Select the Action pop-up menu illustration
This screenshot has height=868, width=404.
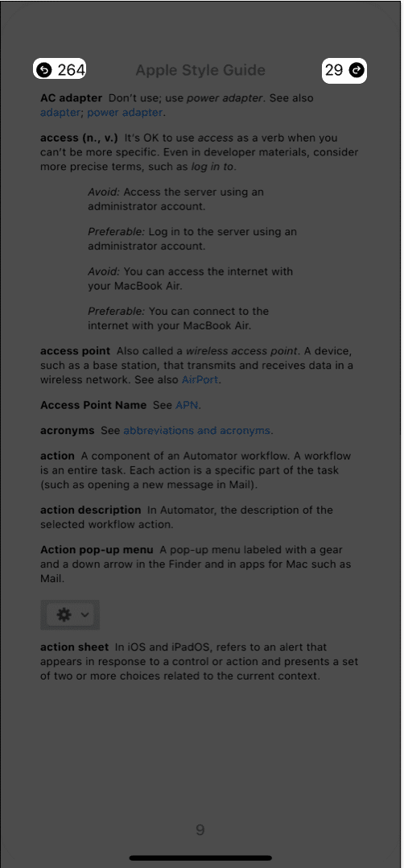pos(70,614)
